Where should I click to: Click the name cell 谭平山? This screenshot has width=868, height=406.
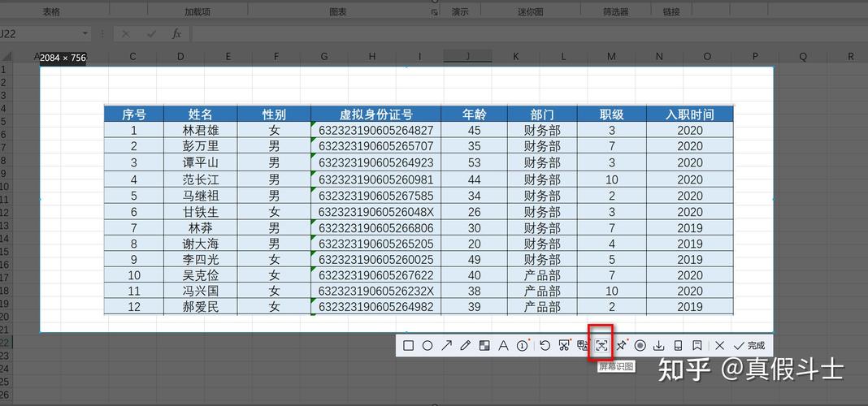(x=201, y=163)
